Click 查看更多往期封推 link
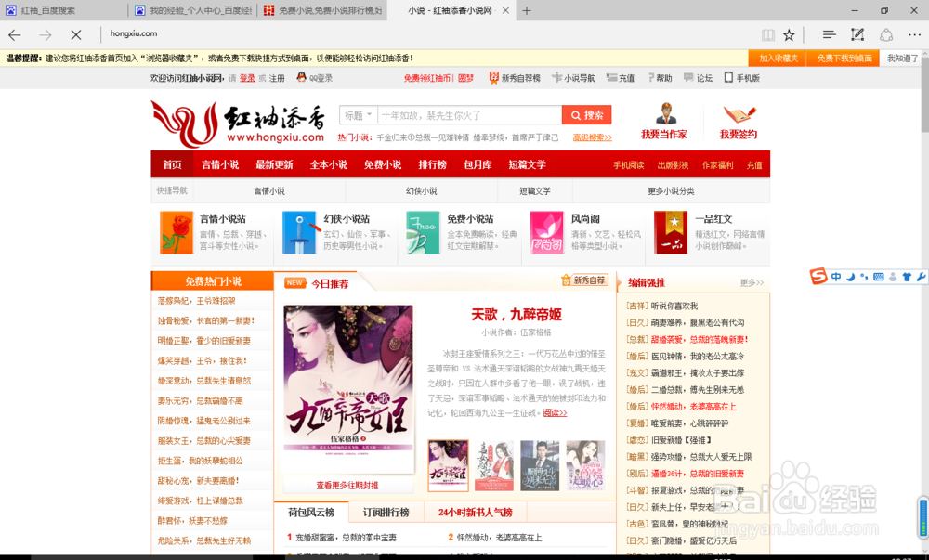Viewport: 929px width, 560px height. coord(347,486)
